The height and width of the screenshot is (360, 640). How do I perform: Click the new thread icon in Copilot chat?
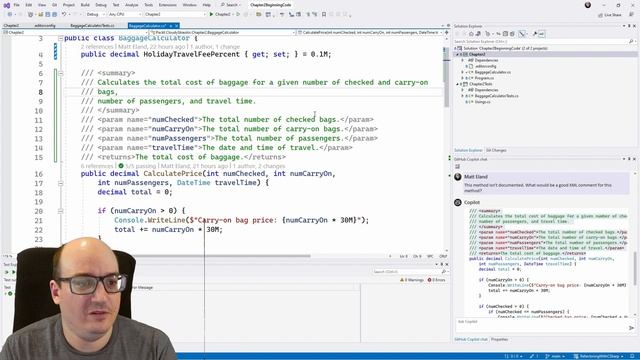(458, 167)
